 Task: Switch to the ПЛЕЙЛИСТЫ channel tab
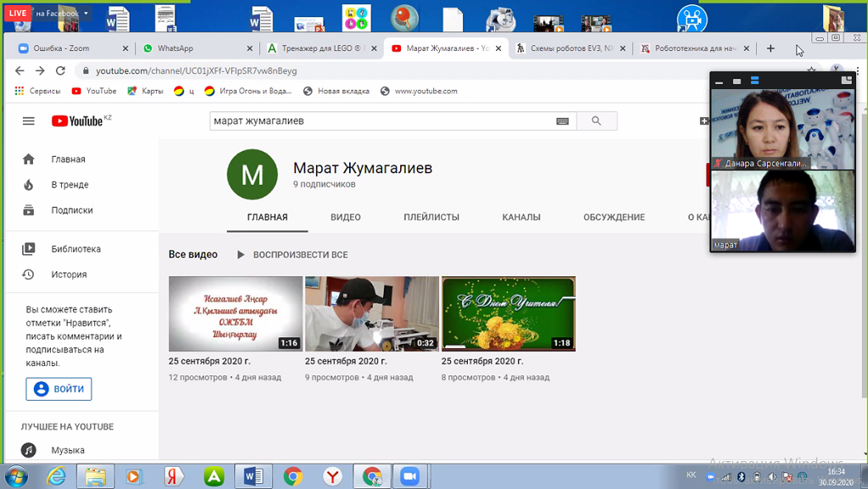click(431, 218)
